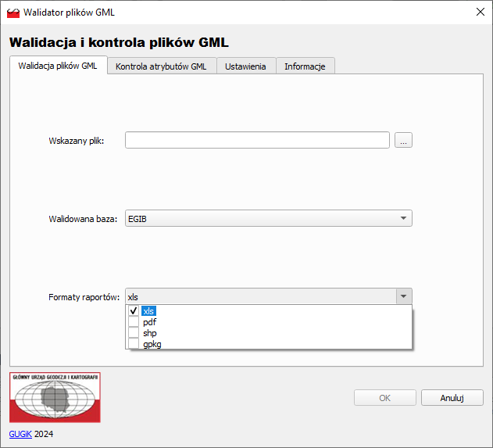Collapse the Formaty raportów dropdown arrow

coord(403,297)
